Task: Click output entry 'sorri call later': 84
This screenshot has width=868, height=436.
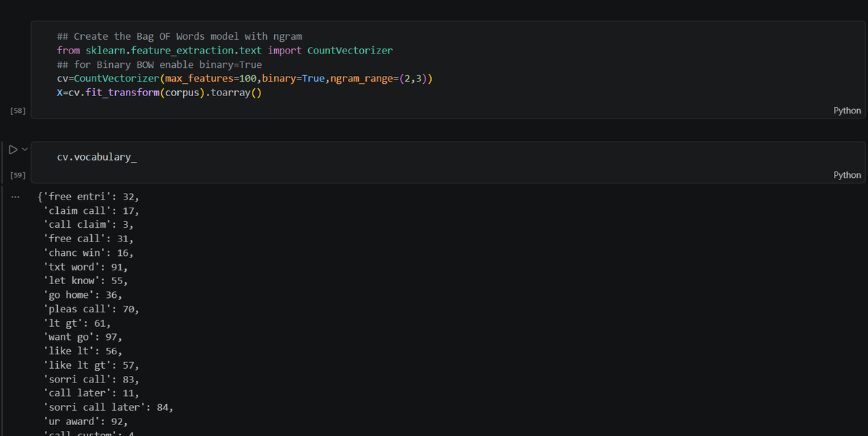Action: click(109, 407)
